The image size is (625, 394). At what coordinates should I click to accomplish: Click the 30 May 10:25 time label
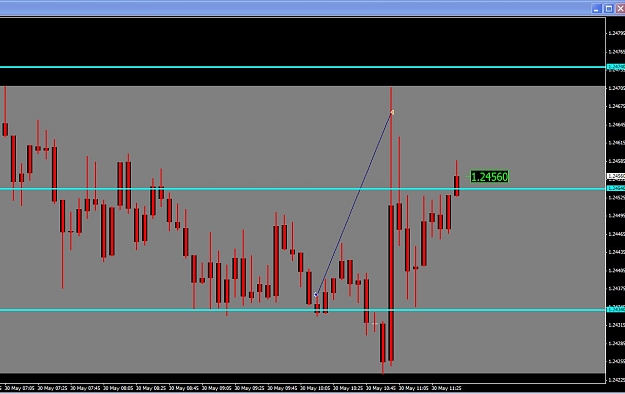tap(348, 388)
